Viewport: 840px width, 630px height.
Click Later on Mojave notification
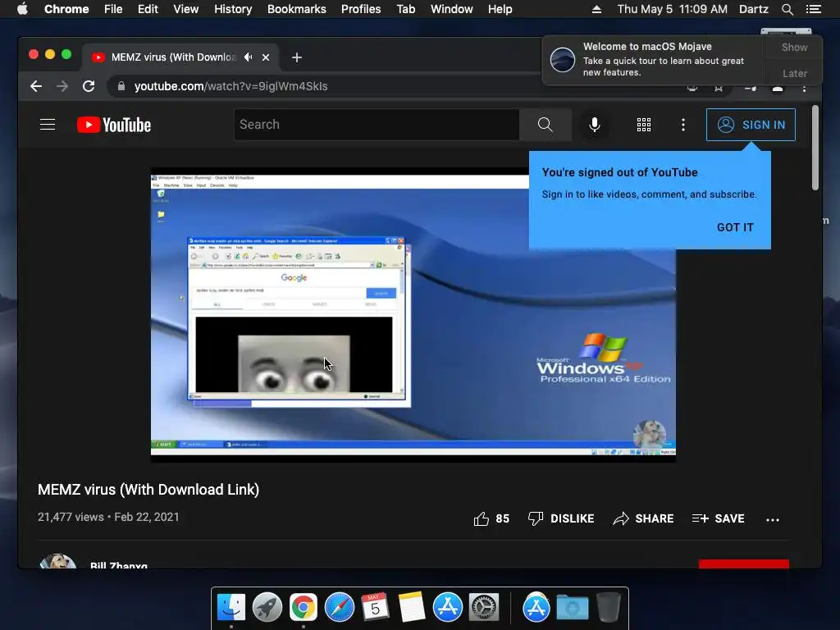pos(794,73)
